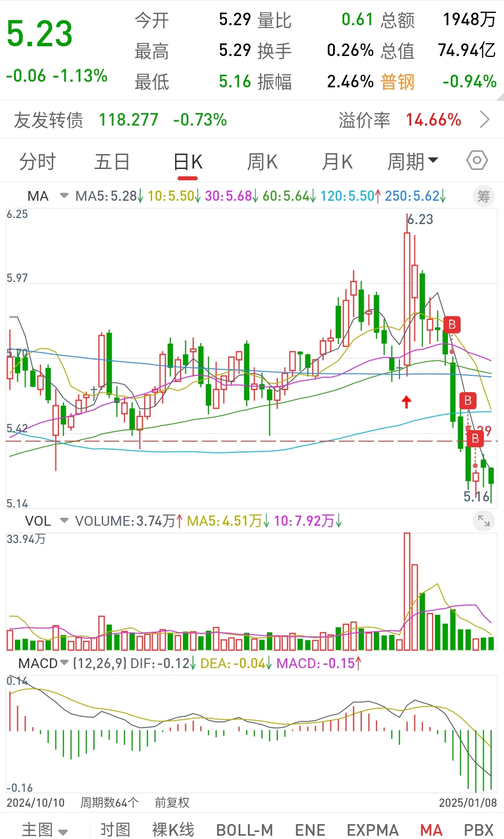The width and height of the screenshot is (504, 839).
Task: Tap the middle B marker on chart
Action: 468,401
